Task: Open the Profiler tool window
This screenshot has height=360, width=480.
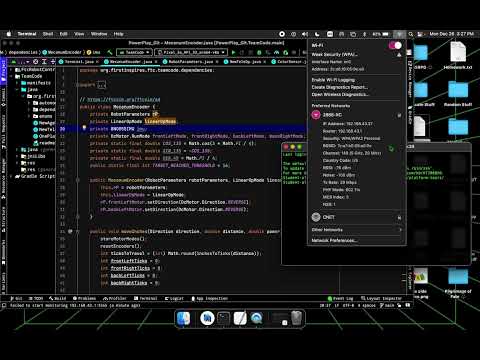Action: [115, 298]
